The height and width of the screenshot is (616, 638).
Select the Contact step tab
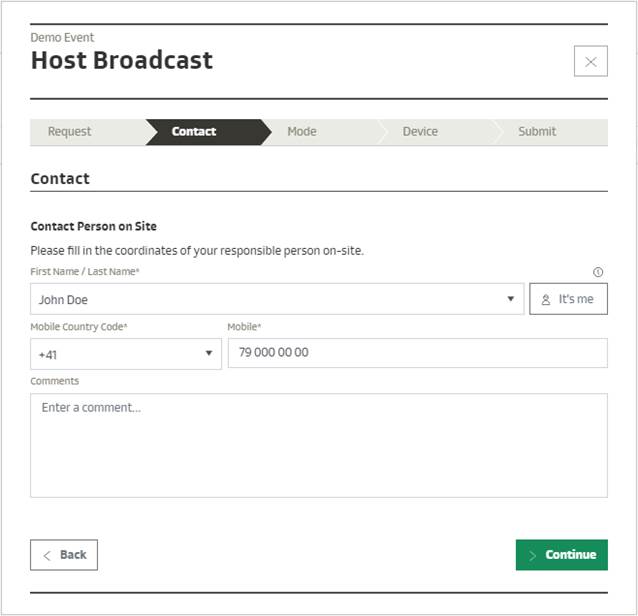[x=194, y=132]
